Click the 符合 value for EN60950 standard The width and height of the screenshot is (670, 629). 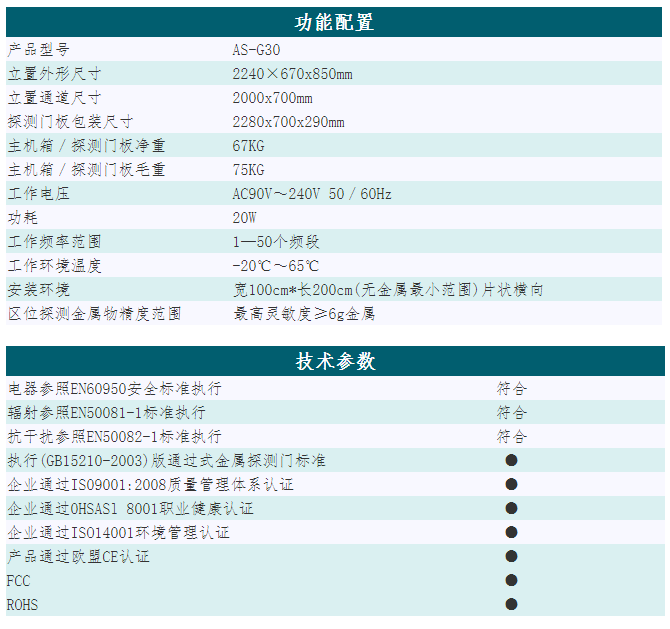pos(512,388)
